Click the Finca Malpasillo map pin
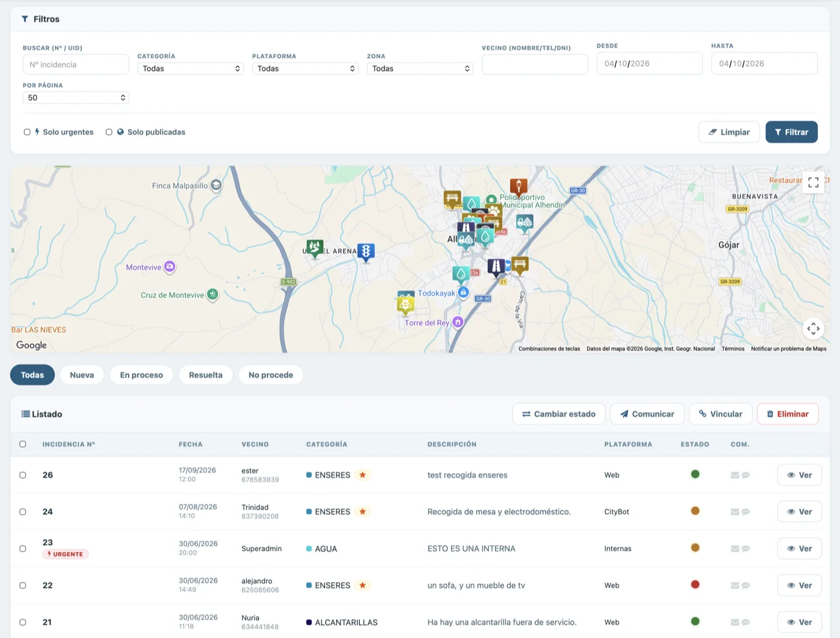Screen dimensions: 840x638 [216, 186]
